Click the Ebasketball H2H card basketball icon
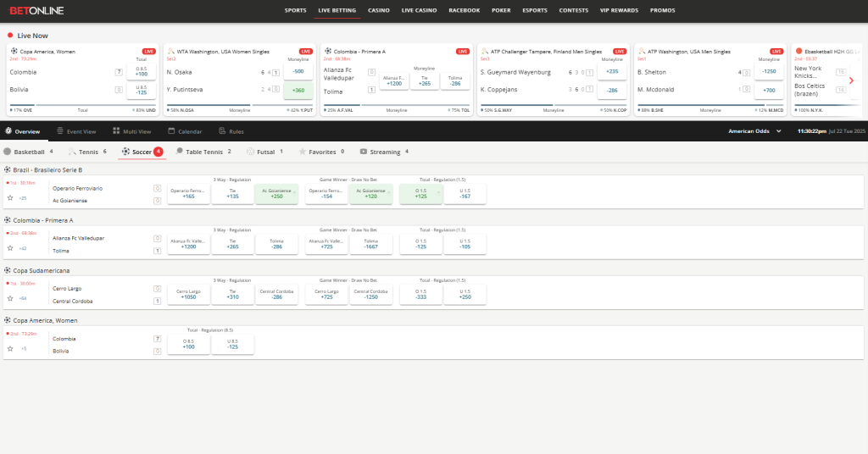 tap(798, 51)
